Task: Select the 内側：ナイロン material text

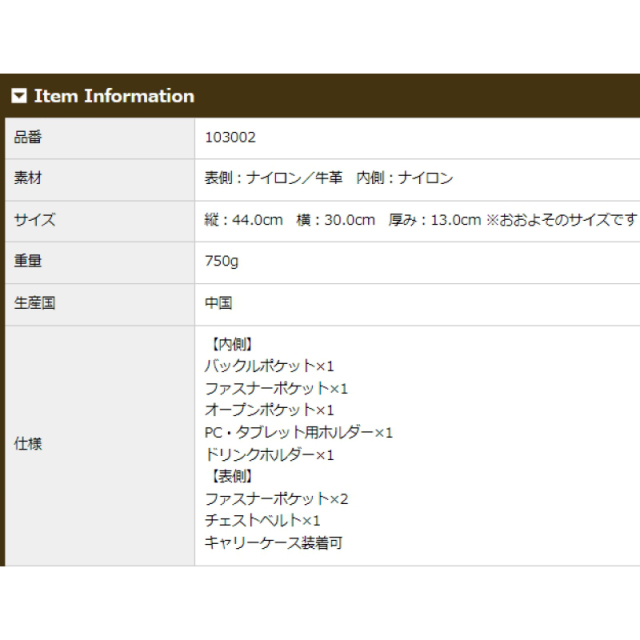Action: tap(405, 178)
